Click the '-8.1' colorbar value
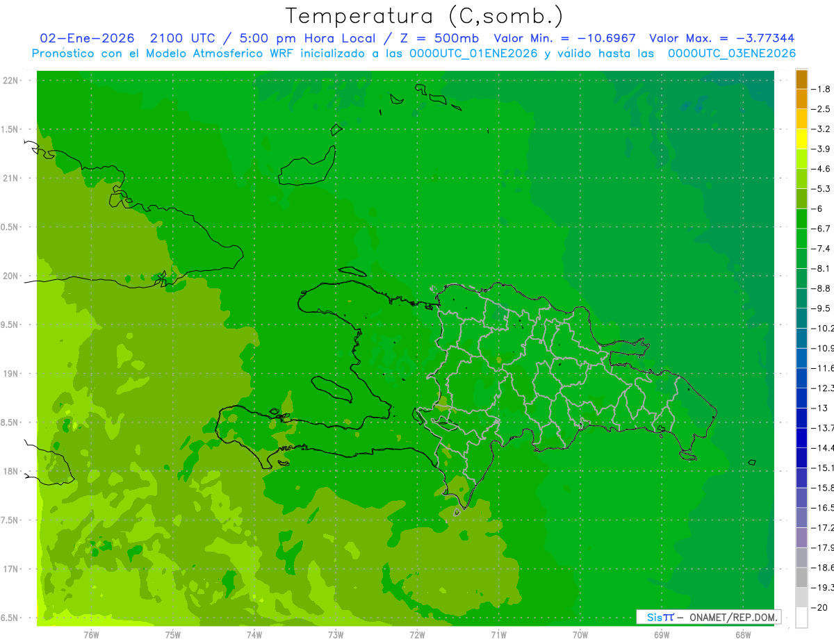 821,268
